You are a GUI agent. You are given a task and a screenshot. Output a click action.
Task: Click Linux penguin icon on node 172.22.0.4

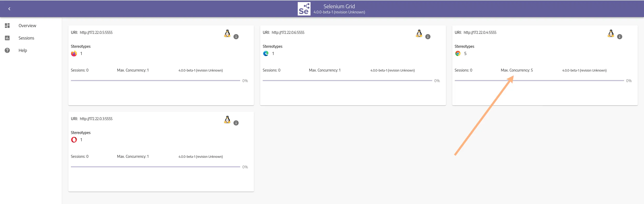point(611,33)
